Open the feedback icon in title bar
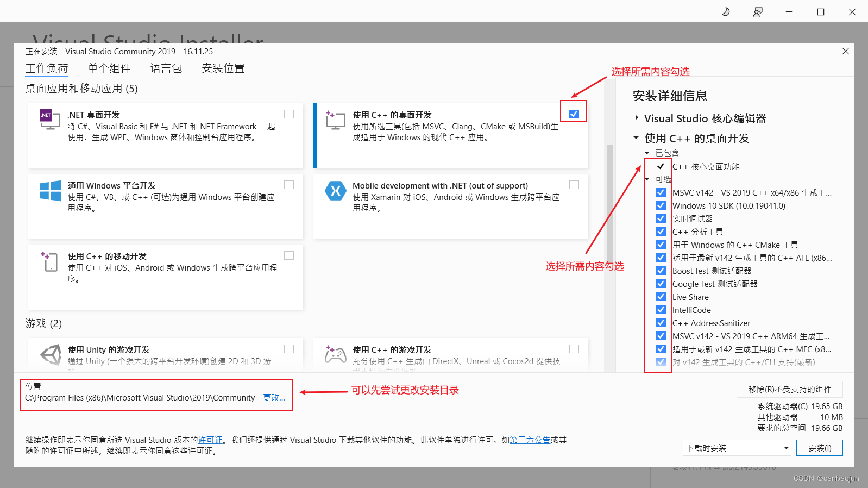The width and height of the screenshot is (868, 488). 758,11
